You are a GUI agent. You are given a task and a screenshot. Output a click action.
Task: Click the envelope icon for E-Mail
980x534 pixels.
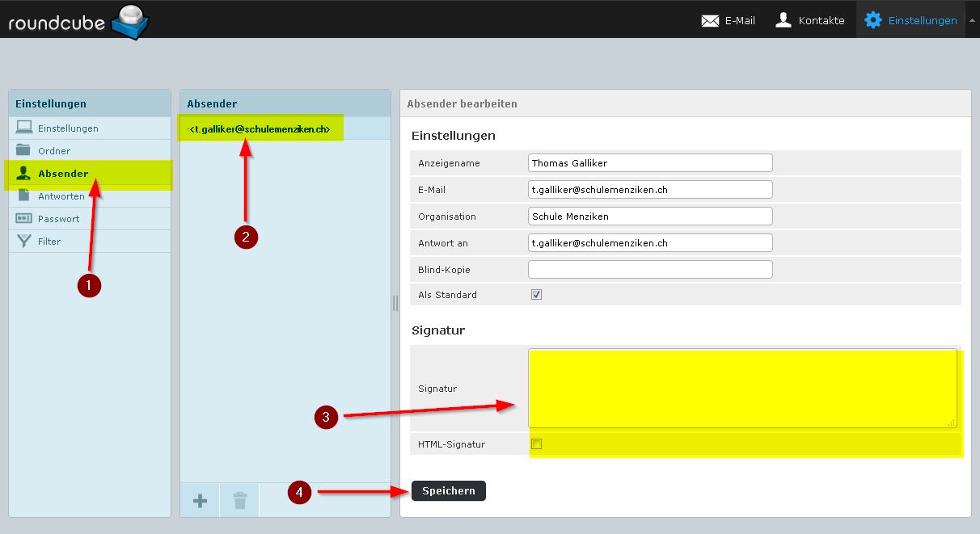coord(710,21)
